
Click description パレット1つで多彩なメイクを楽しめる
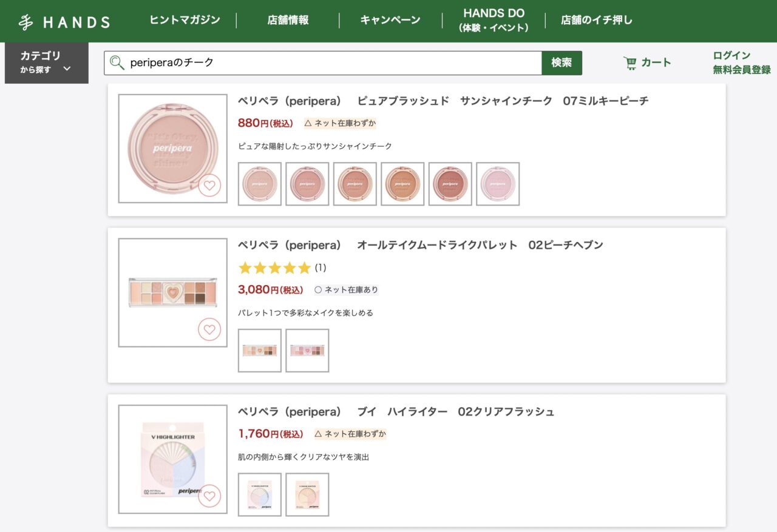[x=305, y=313]
